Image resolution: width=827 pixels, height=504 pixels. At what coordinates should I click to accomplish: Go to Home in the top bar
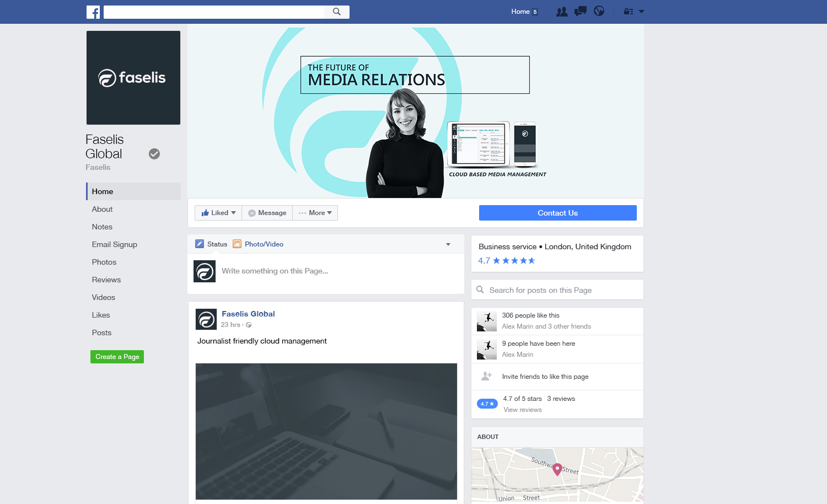click(x=520, y=12)
